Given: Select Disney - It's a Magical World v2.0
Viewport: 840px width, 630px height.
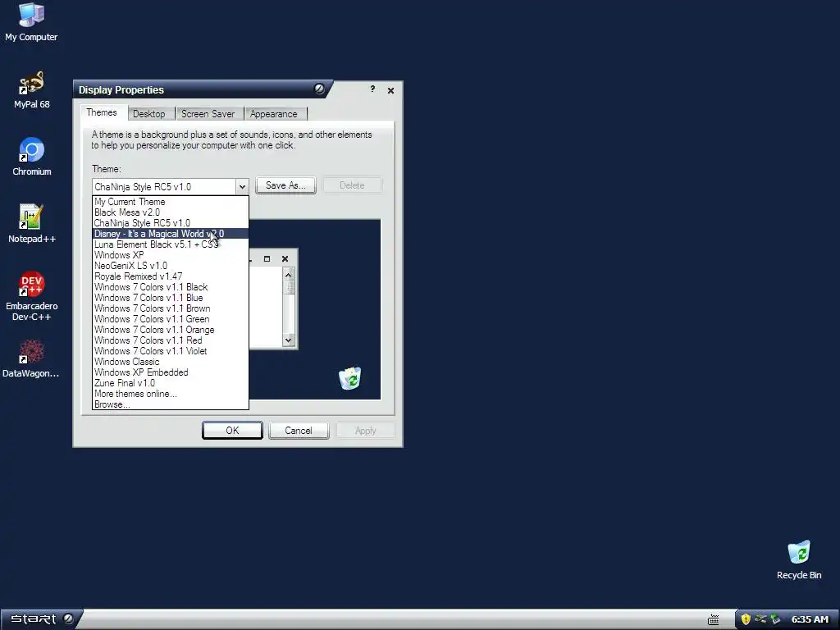Looking at the screenshot, I should (x=171, y=234).
